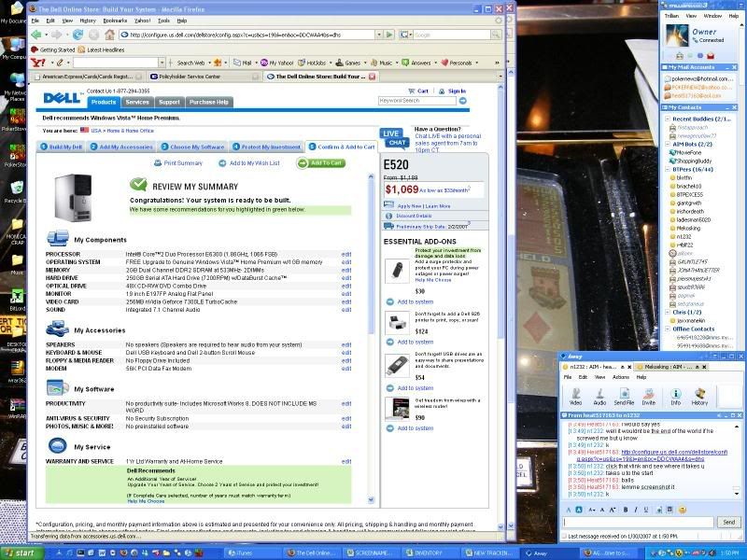Click the Firefox Stop loading button
The image size is (747, 560).
(94, 35)
